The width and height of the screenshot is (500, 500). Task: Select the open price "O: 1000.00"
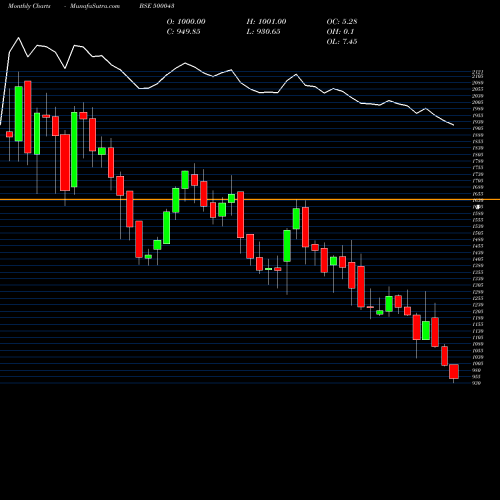click(x=186, y=22)
